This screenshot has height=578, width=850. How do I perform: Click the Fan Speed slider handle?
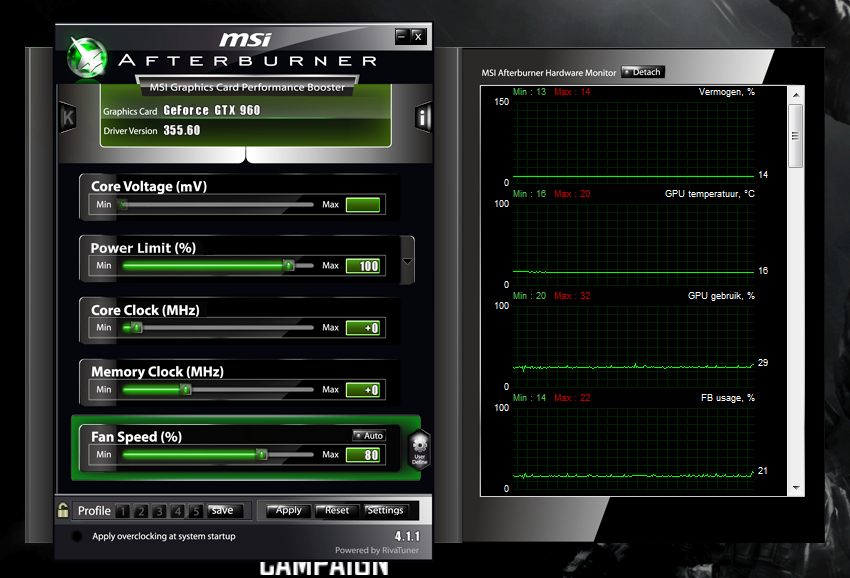coord(262,454)
